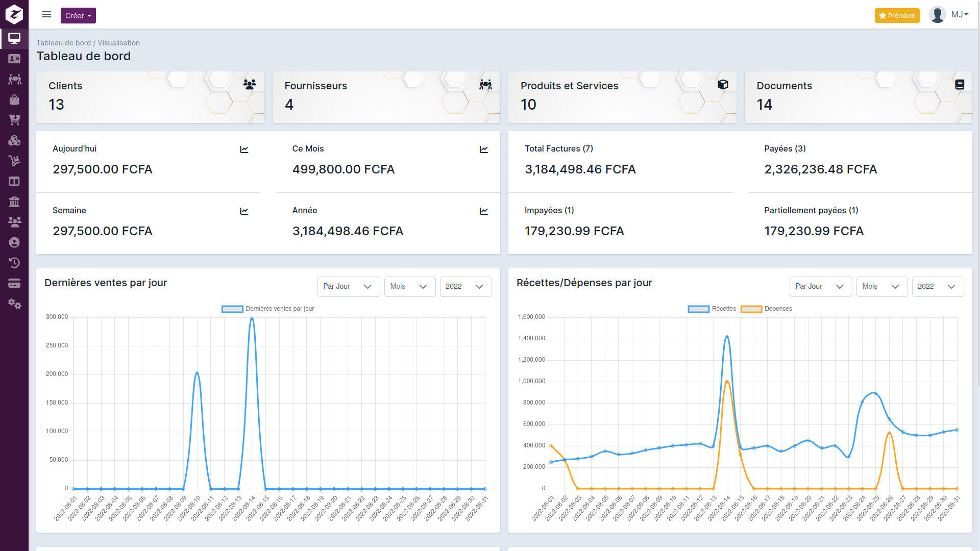Click the Prémium button
980x551 pixels.
[x=897, y=15]
